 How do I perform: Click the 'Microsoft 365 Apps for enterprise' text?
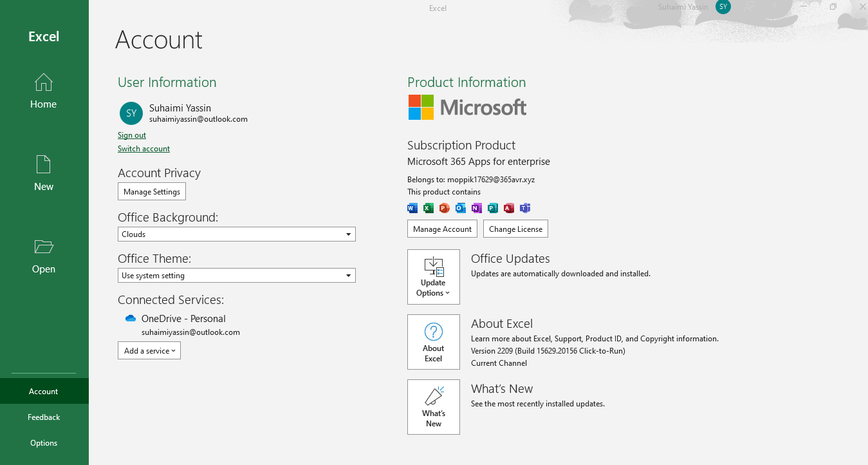click(x=479, y=162)
